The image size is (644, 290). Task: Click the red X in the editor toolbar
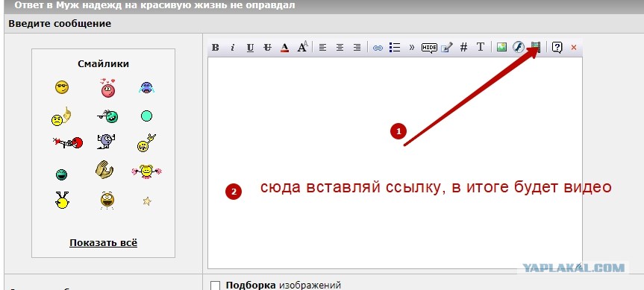[x=574, y=48]
